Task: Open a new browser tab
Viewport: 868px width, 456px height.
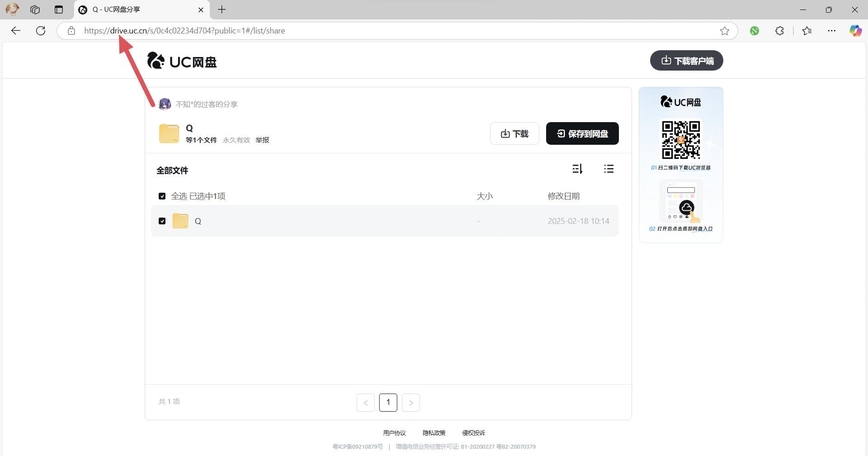Action: pyautogui.click(x=222, y=9)
